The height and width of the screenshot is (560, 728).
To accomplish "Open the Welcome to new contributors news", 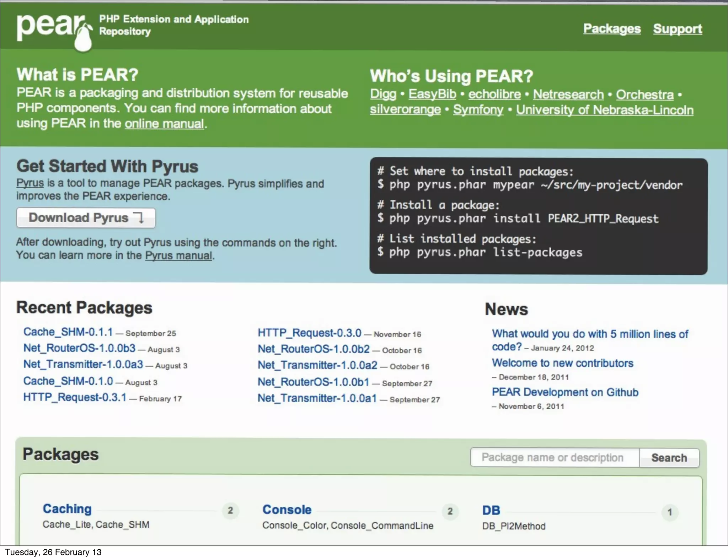I will 562,363.
